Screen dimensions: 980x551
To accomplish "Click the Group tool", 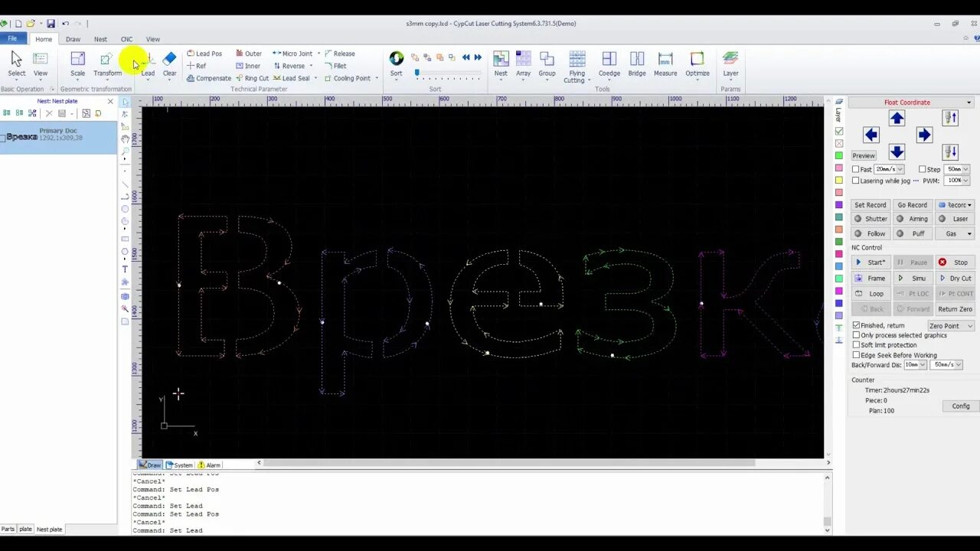I will coord(547,64).
